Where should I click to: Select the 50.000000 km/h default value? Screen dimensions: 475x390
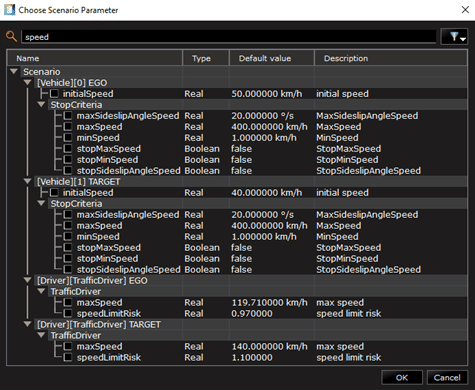pyautogui.click(x=267, y=94)
